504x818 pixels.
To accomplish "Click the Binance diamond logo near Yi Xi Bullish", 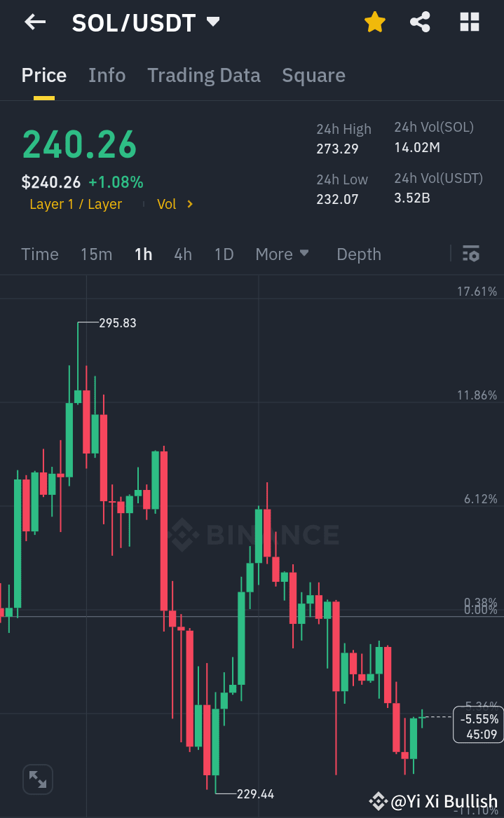I will point(379,801).
